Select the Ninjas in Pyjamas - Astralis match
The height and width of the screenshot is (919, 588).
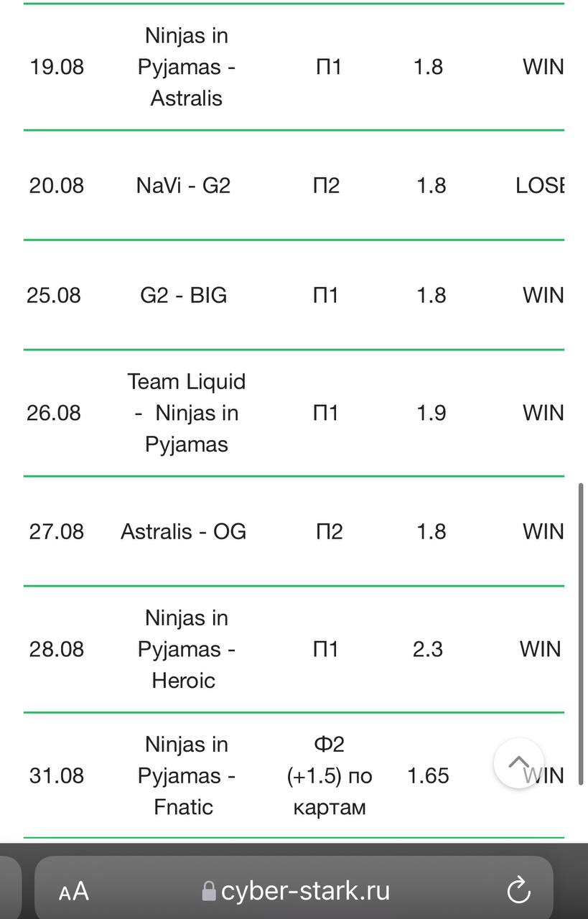point(187,67)
